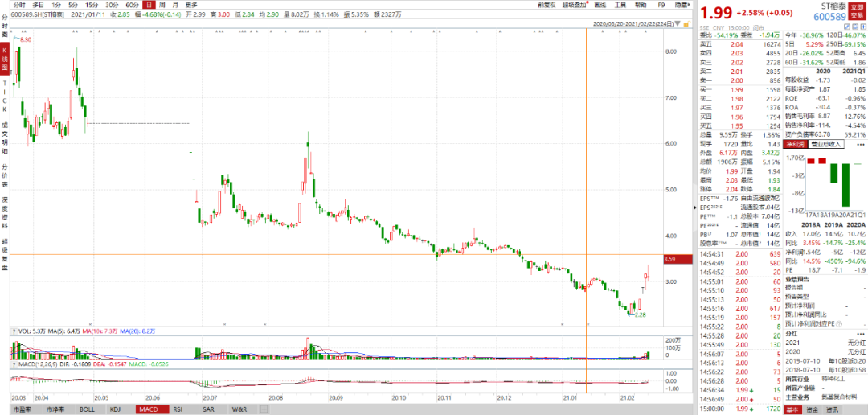Select the 日 daily period button
Image resolution: width=868 pixels, height=415 pixels.
click(x=149, y=5)
